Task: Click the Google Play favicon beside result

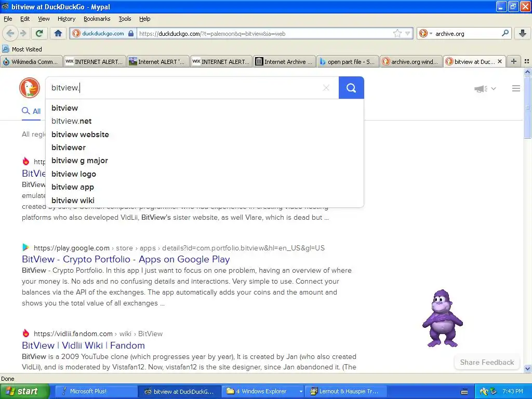Action: coord(26,247)
